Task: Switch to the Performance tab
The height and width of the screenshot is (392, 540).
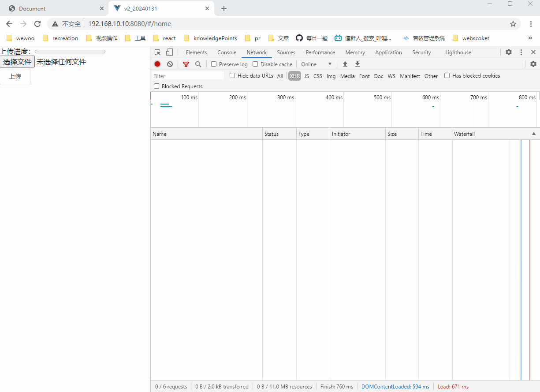Action: pos(320,52)
